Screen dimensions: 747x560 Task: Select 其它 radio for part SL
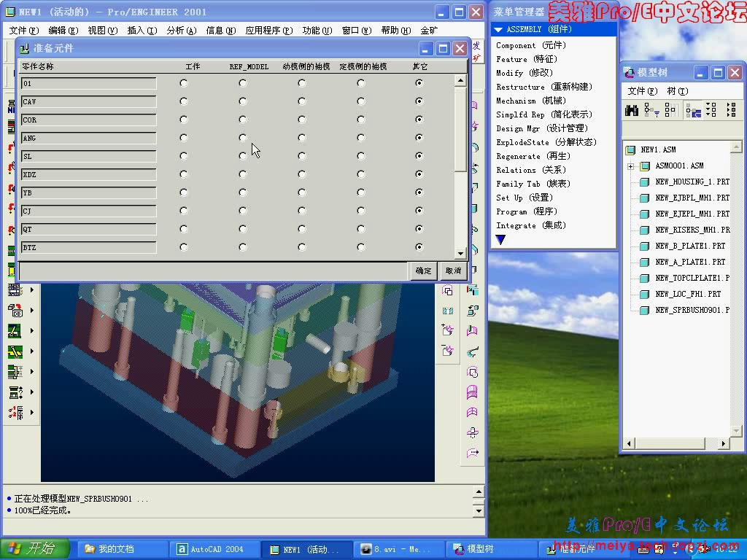tap(419, 156)
